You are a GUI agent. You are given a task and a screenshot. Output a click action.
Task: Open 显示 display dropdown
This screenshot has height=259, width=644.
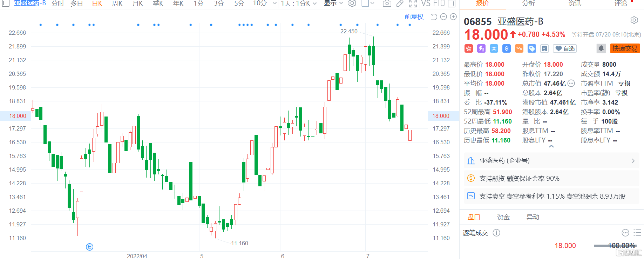[333, 4]
